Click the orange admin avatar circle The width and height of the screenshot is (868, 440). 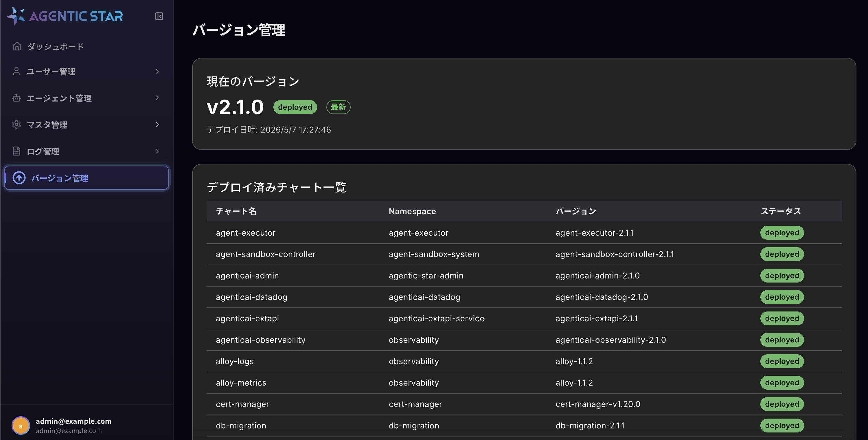coord(21,426)
